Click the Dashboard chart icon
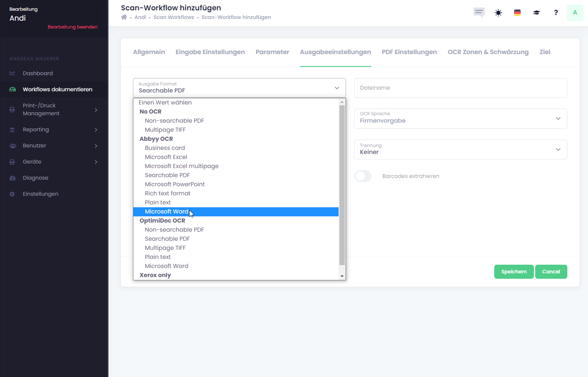588x377 pixels. pos(12,73)
